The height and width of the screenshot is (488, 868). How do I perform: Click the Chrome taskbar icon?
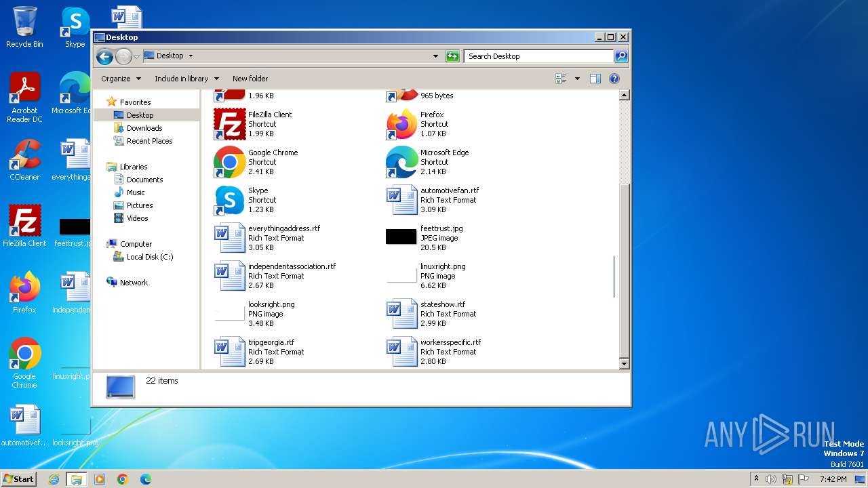point(123,479)
